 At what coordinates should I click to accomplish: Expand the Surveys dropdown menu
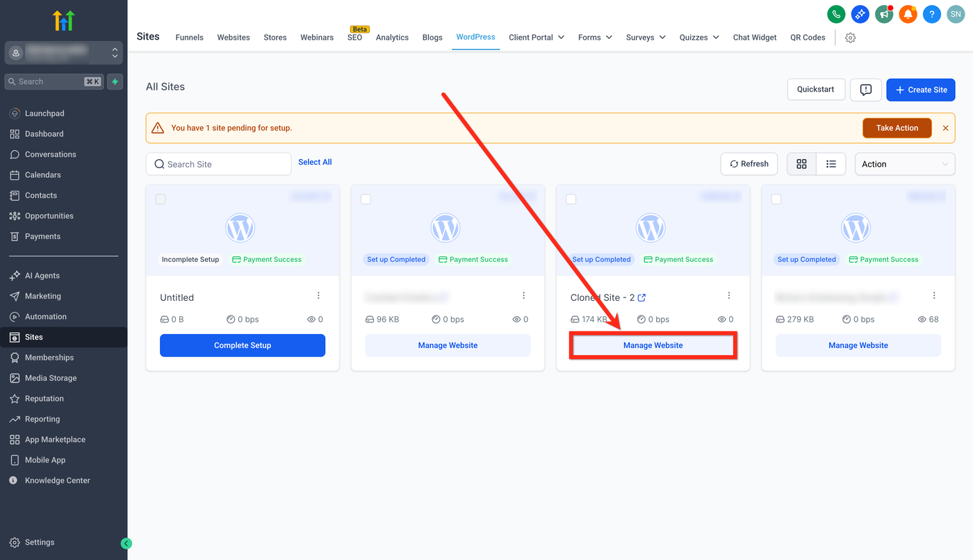tap(646, 38)
